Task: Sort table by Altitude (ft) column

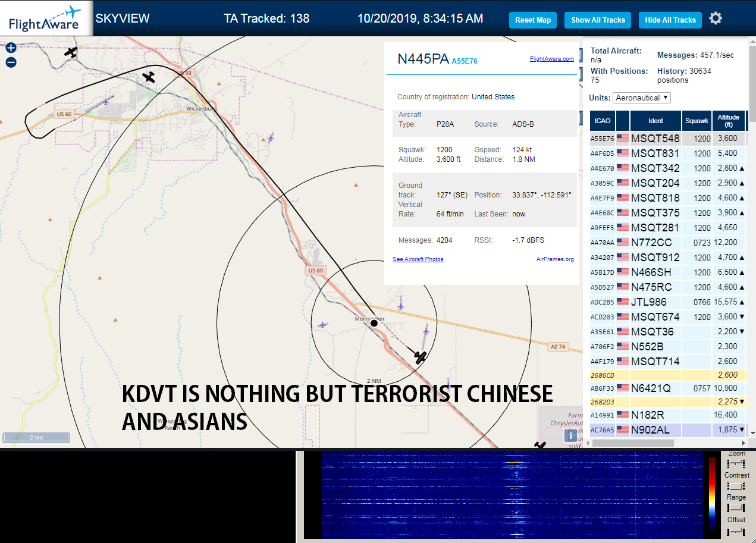Action: (728, 121)
